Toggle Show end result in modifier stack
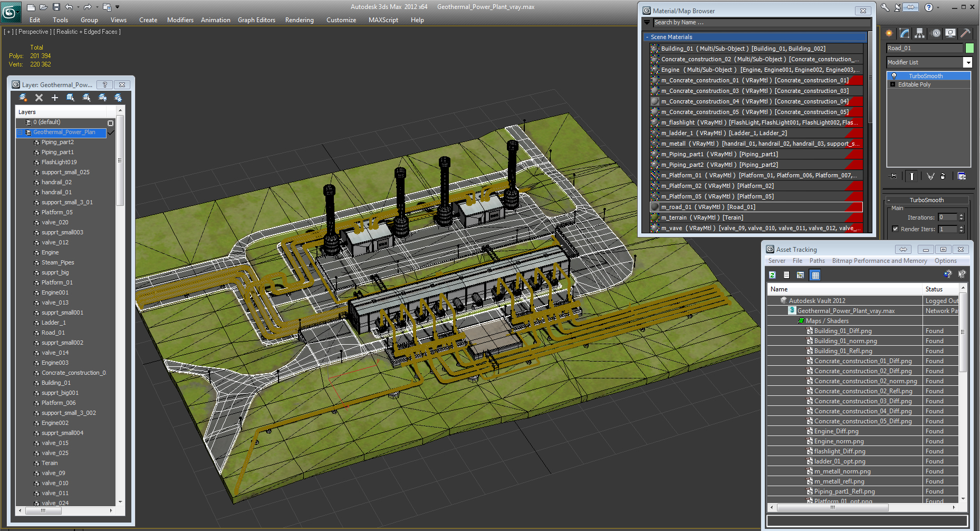The image size is (980, 531). (x=912, y=176)
